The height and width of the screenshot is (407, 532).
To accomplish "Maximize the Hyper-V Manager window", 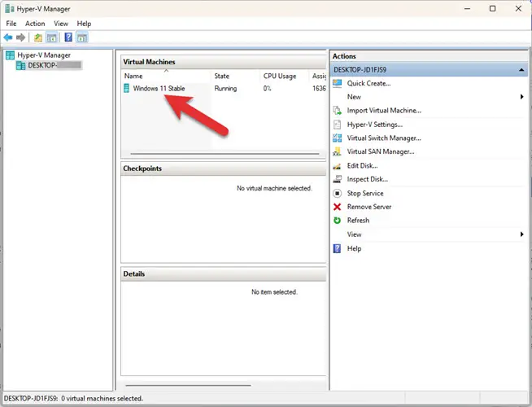I will point(493,8).
